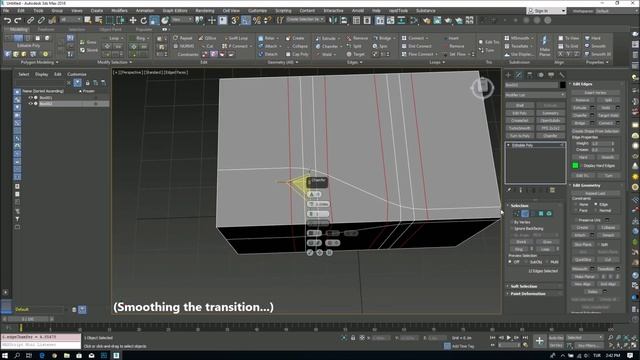The image size is (640, 360).
Task: Open the Graph Editors menu
Action: [175, 11]
